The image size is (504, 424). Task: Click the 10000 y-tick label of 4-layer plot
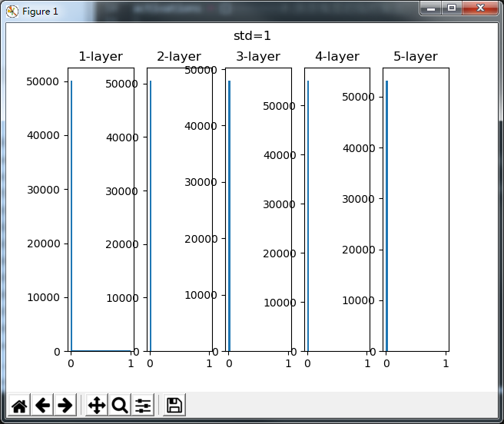pos(280,303)
